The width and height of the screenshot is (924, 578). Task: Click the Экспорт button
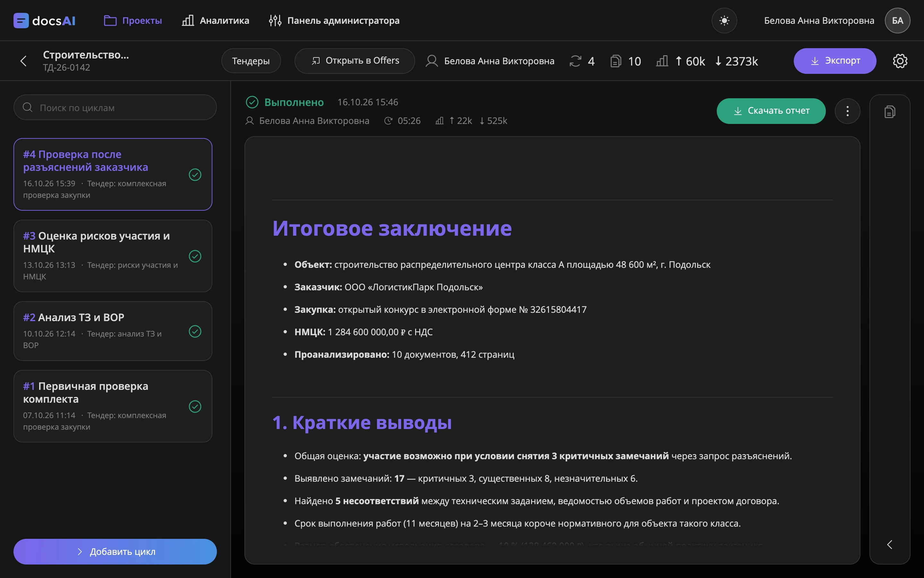pos(835,61)
